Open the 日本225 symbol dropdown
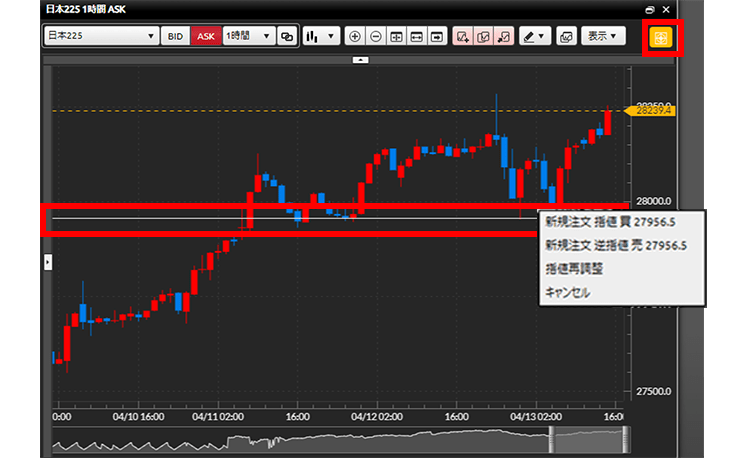744x458 pixels. (101, 36)
